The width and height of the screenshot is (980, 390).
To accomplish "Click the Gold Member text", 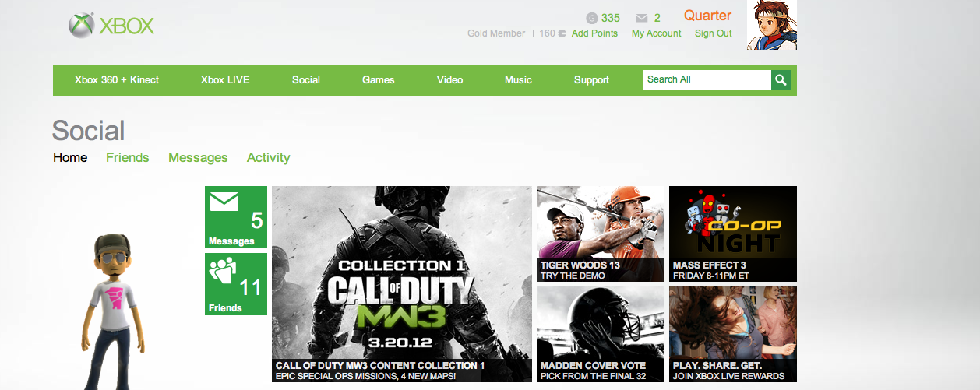I will coord(496,33).
